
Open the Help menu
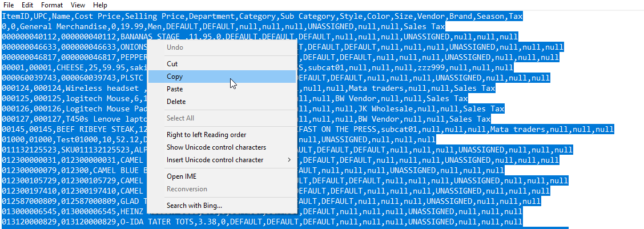100,5
